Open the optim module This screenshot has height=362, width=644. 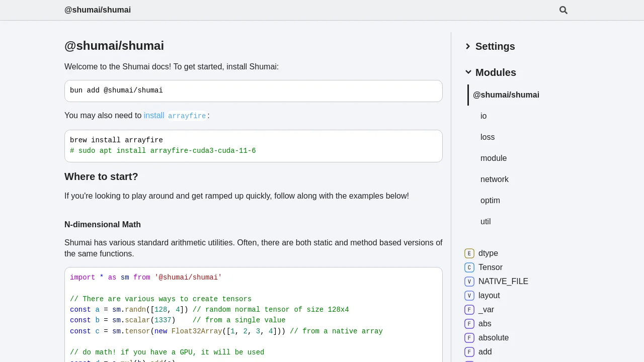(x=490, y=201)
